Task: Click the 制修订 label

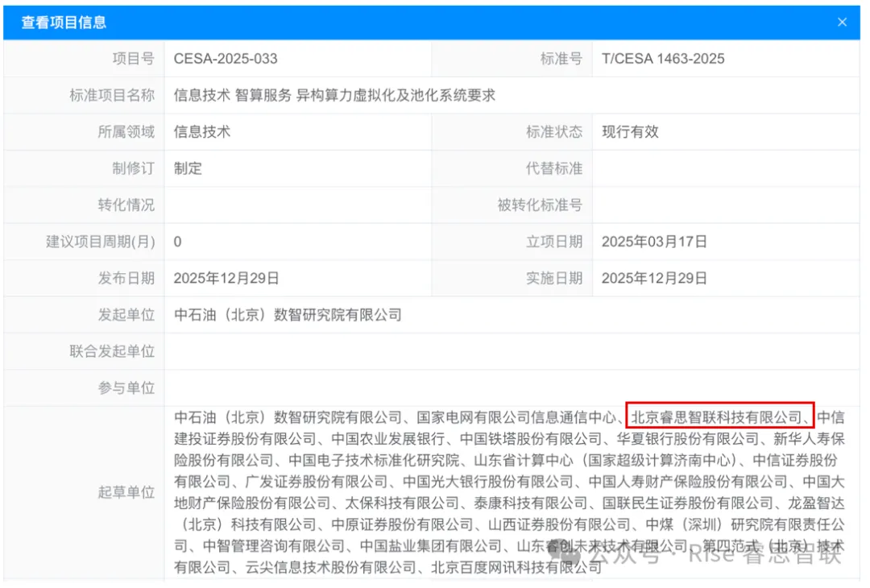Action: [x=133, y=168]
